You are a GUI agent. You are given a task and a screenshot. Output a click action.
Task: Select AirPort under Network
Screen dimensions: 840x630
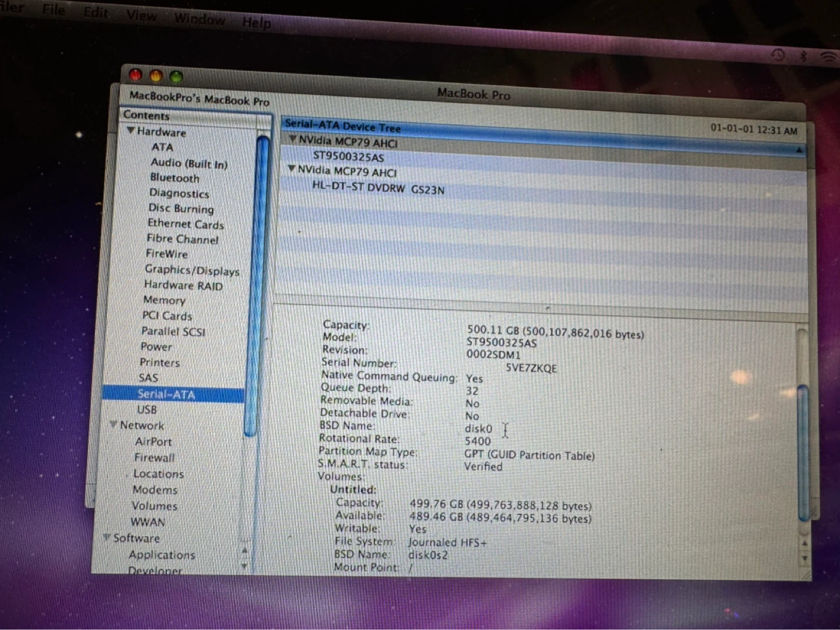coord(153,442)
